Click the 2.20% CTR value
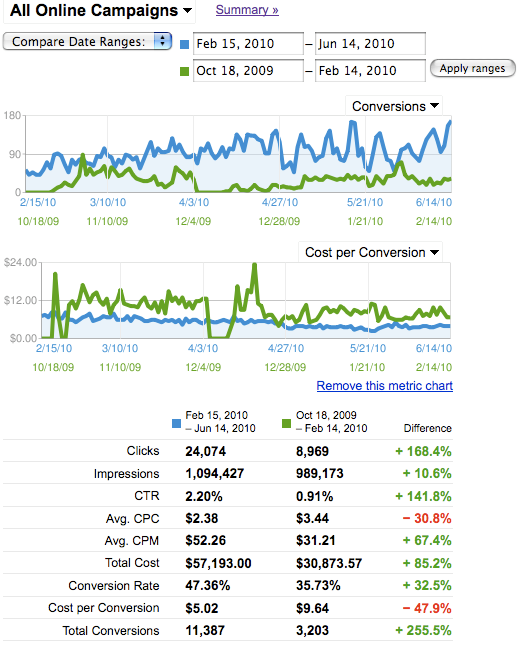Image resolution: width=518 pixels, height=650 pixels. click(203, 496)
